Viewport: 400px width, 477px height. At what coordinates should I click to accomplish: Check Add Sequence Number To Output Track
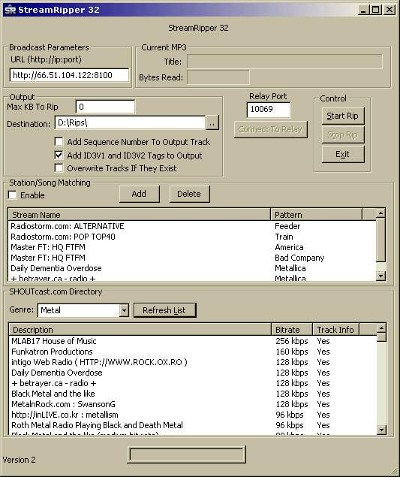pos(59,142)
